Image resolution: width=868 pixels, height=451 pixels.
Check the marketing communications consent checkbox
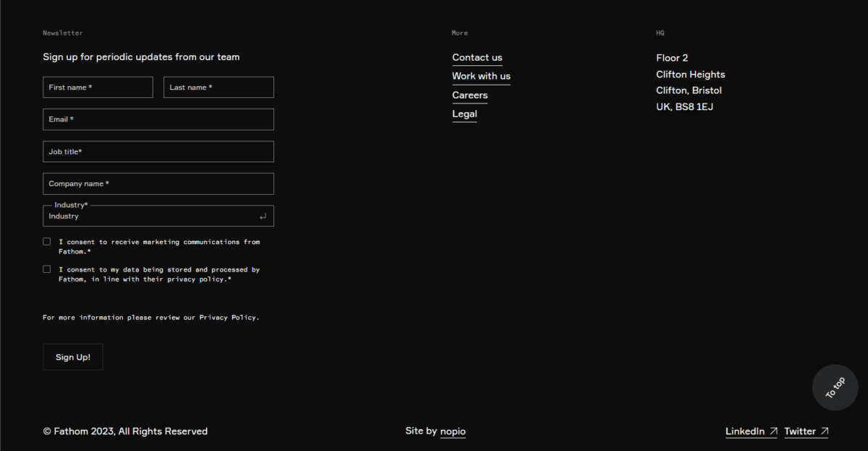tap(47, 242)
